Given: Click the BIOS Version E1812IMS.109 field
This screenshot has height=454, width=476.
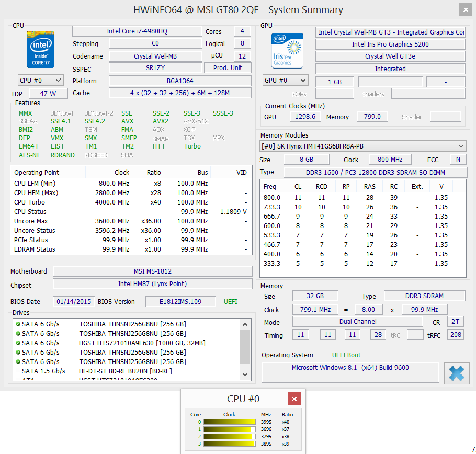Looking at the screenshot, I should pos(180,302).
